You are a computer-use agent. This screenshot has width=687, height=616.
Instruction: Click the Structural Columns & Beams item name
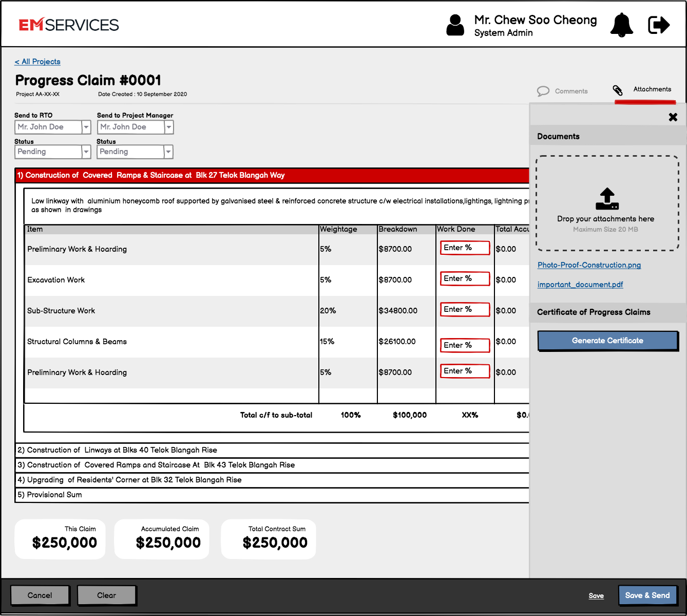point(77,342)
